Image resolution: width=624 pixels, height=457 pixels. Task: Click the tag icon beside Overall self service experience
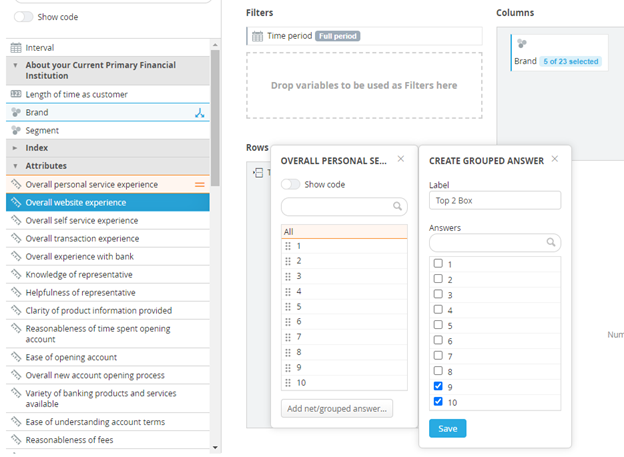(16, 220)
